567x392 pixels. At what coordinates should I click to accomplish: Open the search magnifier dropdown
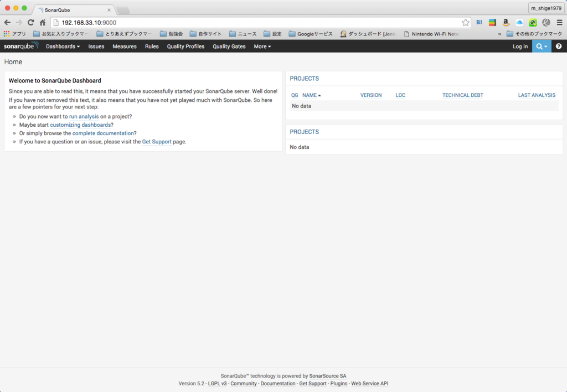[542, 47]
